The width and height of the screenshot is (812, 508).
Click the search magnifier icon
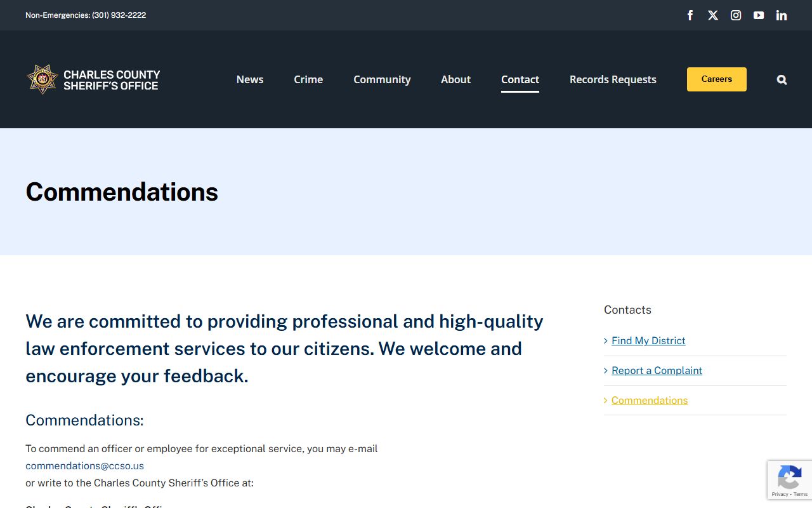tap(782, 79)
